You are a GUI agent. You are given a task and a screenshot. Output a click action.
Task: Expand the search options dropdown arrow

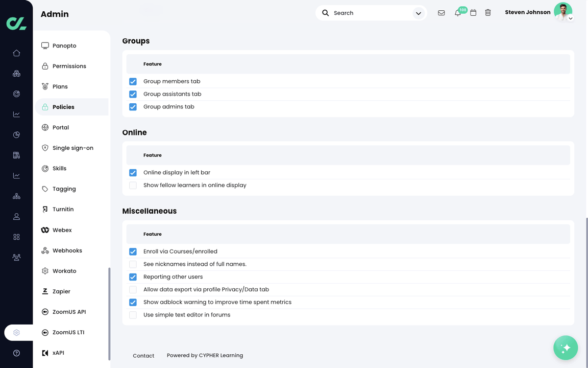click(418, 13)
